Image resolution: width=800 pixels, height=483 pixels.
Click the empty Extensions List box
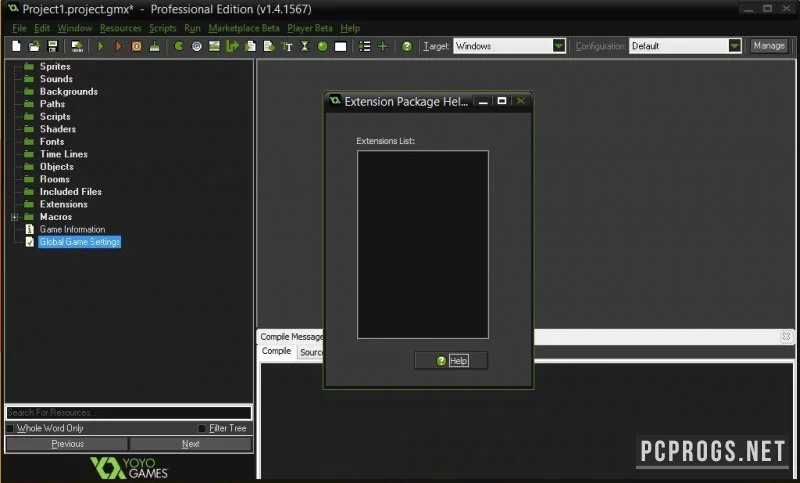click(422, 244)
